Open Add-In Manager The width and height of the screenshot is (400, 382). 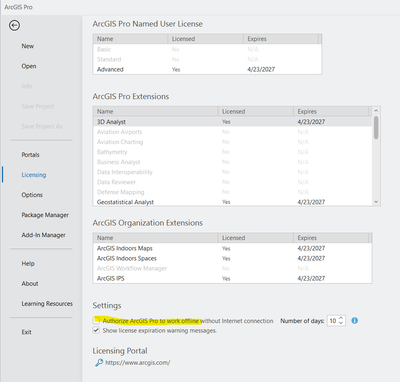pyautogui.click(x=43, y=235)
